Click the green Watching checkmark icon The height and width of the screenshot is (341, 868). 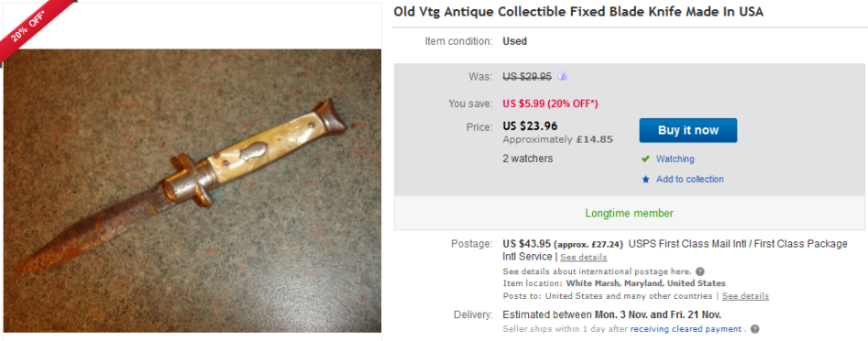pos(645,159)
